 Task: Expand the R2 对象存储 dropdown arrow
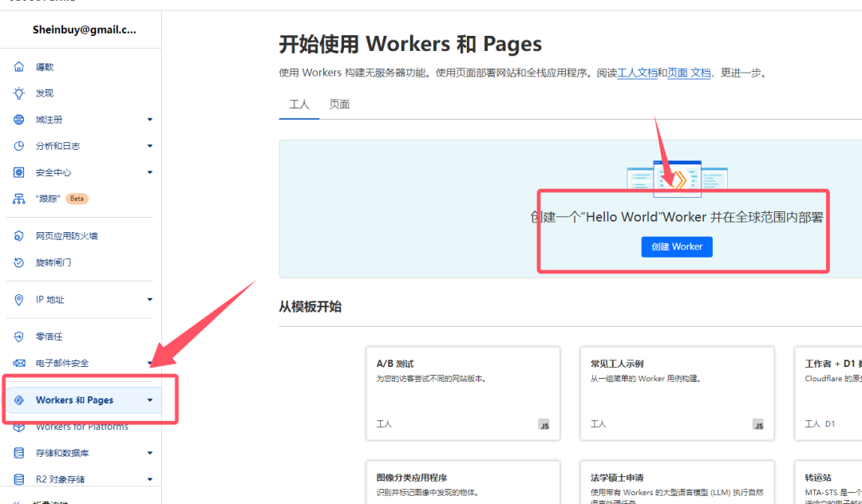149,479
